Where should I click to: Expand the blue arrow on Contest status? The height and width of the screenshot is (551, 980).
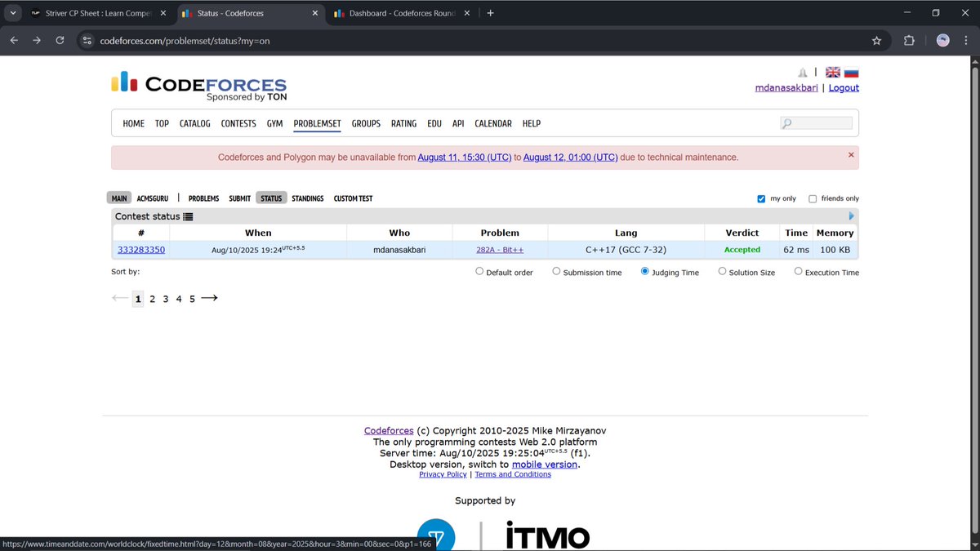click(852, 216)
